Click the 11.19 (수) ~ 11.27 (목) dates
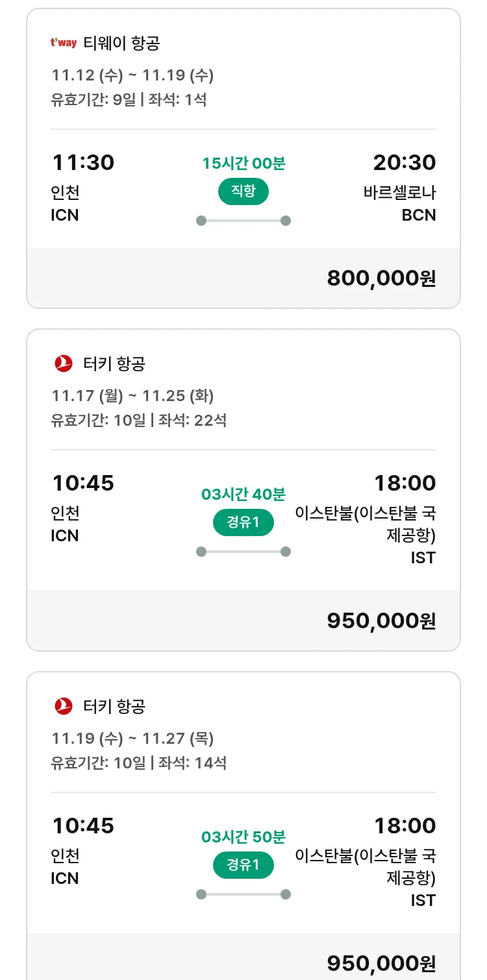The height and width of the screenshot is (980, 487). point(132,738)
